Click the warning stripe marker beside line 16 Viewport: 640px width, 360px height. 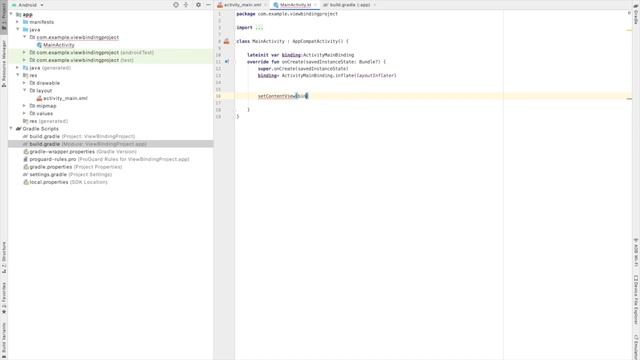click(629, 98)
